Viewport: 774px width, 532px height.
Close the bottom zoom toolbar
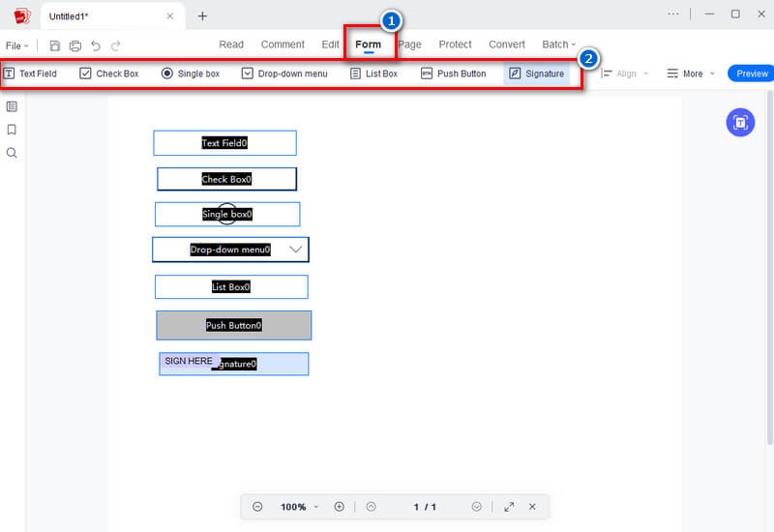coord(532,507)
